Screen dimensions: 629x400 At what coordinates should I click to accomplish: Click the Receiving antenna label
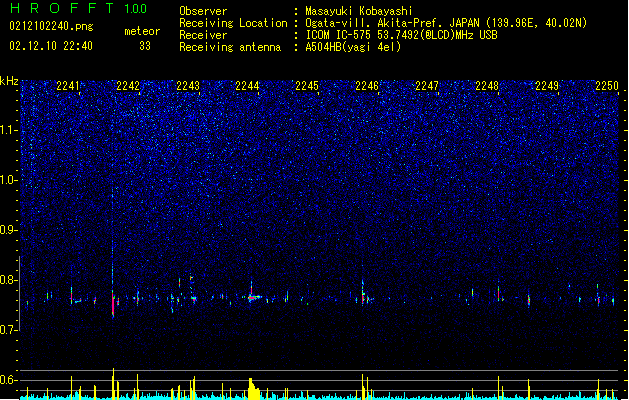point(230,47)
